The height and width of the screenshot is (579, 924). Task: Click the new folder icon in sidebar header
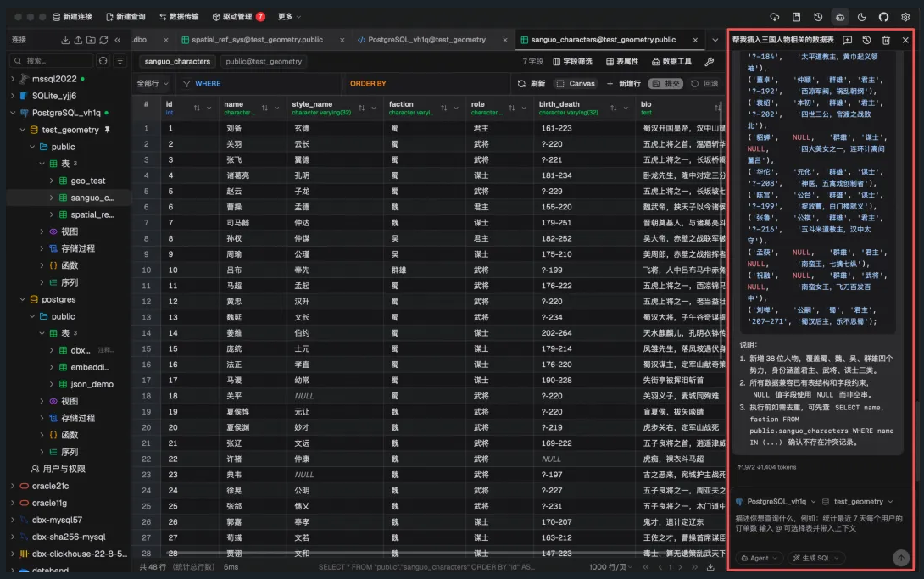pos(91,40)
